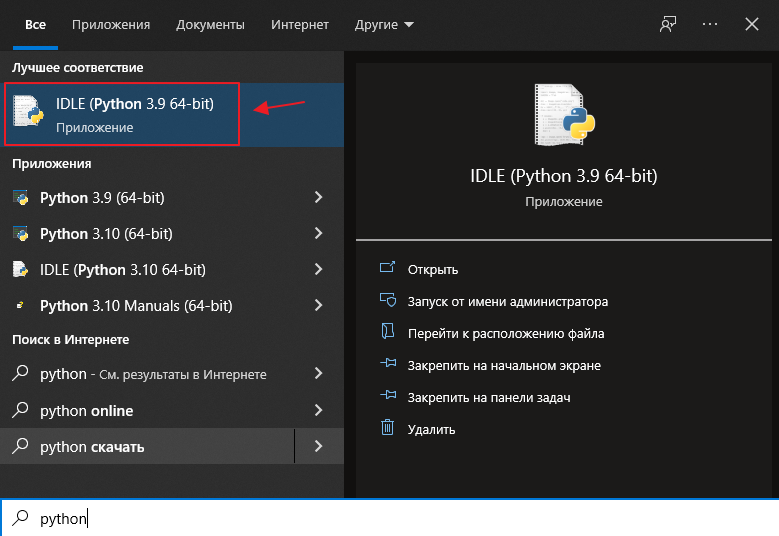The height and width of the screenshot is (536, 779).
Task: Click the python search input field
Action: pyautogui.click(x=390, y=518)
